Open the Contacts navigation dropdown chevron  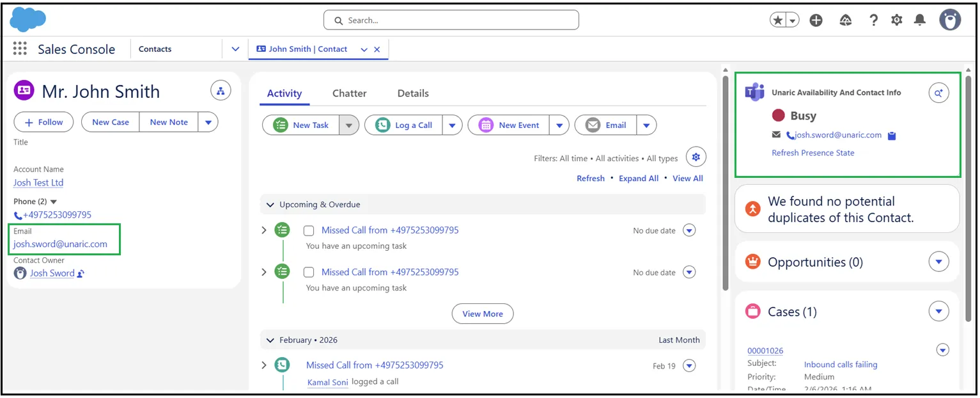(235, 49)
